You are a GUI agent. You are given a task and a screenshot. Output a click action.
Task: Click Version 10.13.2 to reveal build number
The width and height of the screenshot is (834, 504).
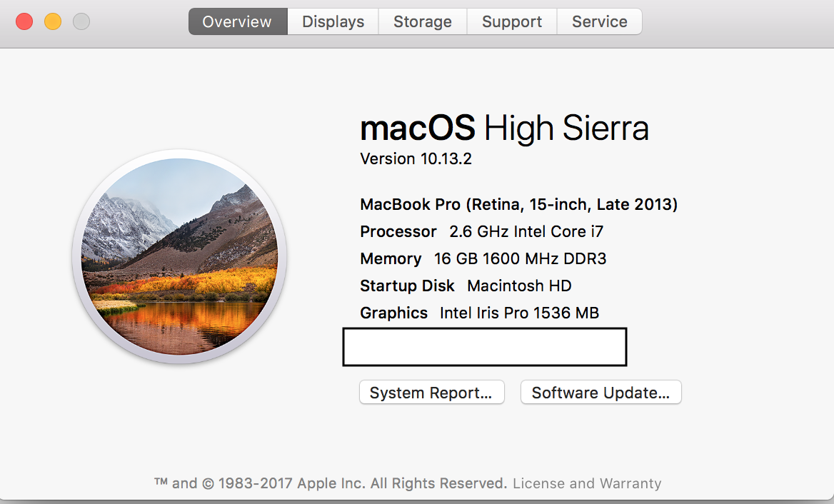pos(416,158)
